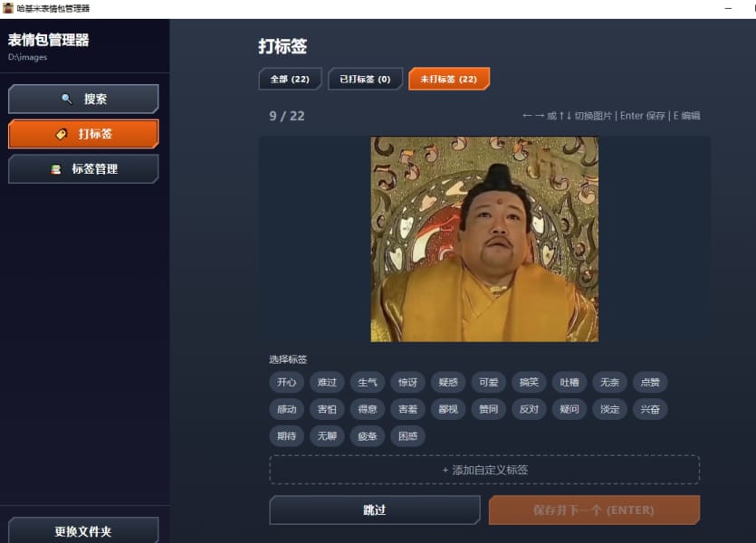The height and width of the screenshot is (543, 756).
Task: Click the books icon on 标签管理 button
Action: tap(56, 169)
